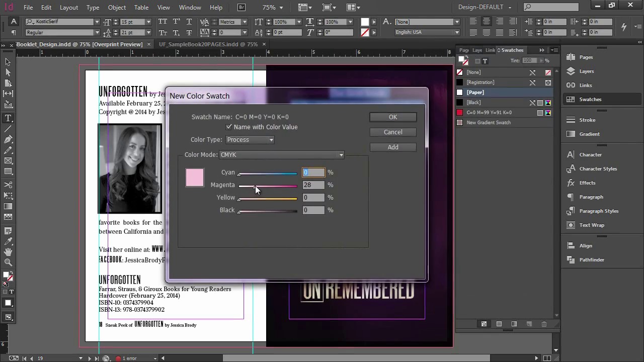
Task: Open the font family KosticSerif dropdown
Action: [97, 22]
